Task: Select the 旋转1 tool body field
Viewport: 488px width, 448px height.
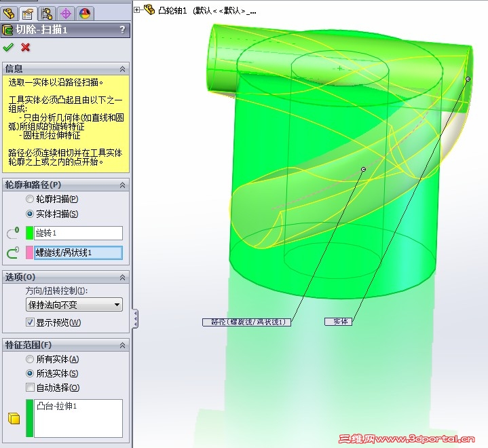Action: [78, 234]
